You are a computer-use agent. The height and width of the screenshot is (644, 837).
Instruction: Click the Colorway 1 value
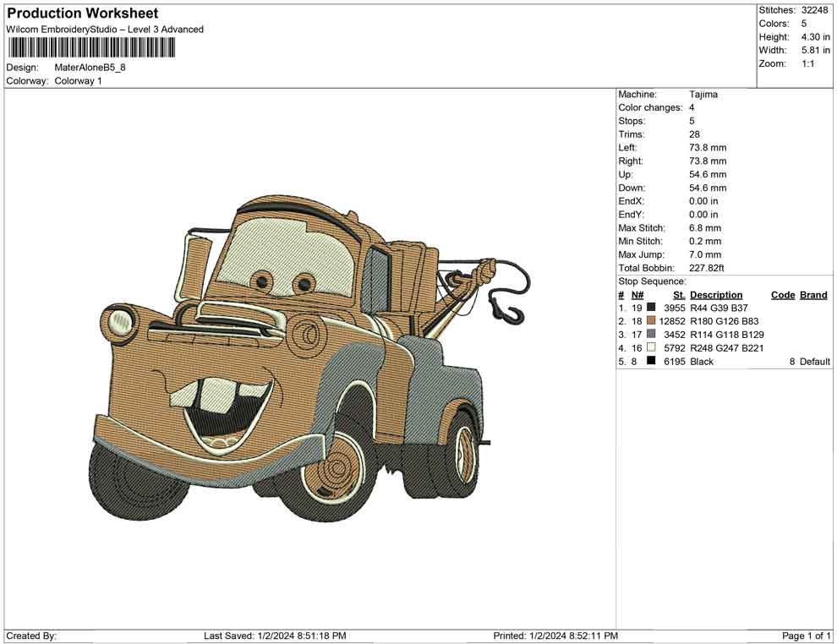coord(78,81)
